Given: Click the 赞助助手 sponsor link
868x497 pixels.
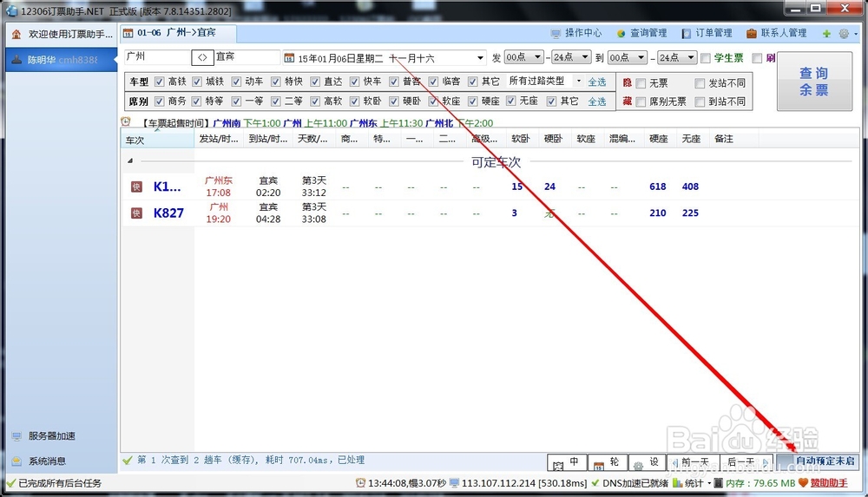Looking at the screenshot, I should tap(829, 483).
